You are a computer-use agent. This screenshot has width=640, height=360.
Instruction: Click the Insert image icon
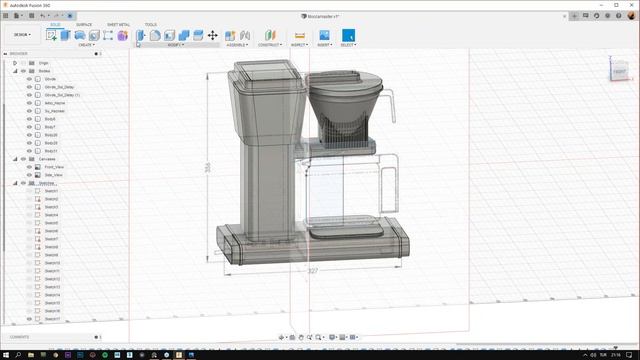(x=324, y=35)
